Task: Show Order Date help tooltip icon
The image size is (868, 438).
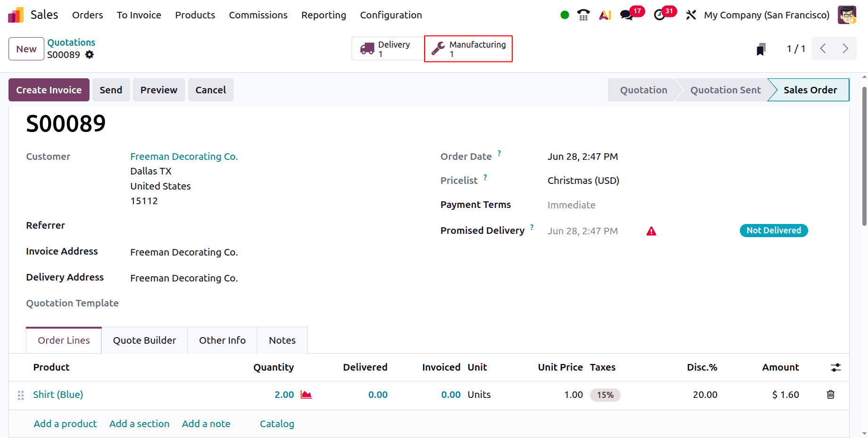Action: 499,153
